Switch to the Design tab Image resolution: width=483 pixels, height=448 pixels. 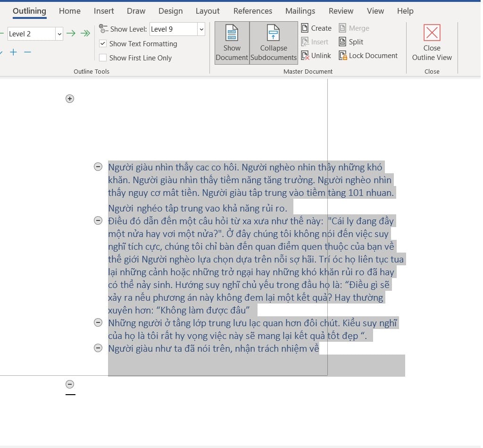tap(170, 11)
